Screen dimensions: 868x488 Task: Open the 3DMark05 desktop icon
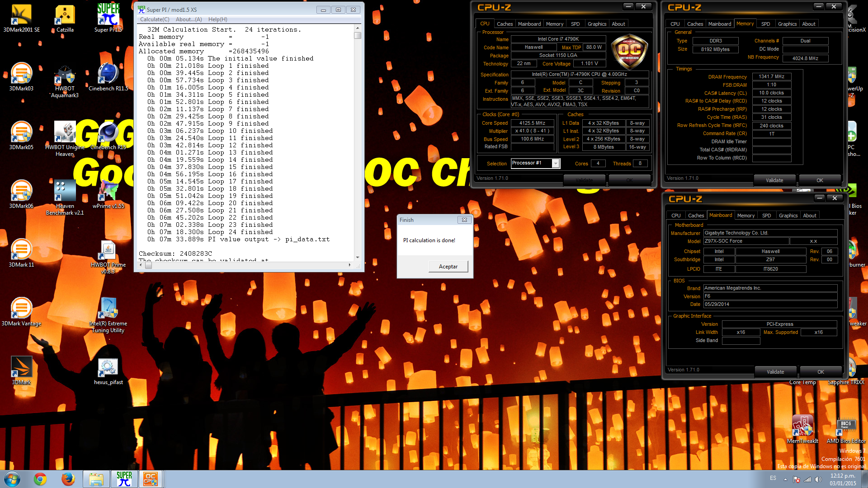coord(21,136)
